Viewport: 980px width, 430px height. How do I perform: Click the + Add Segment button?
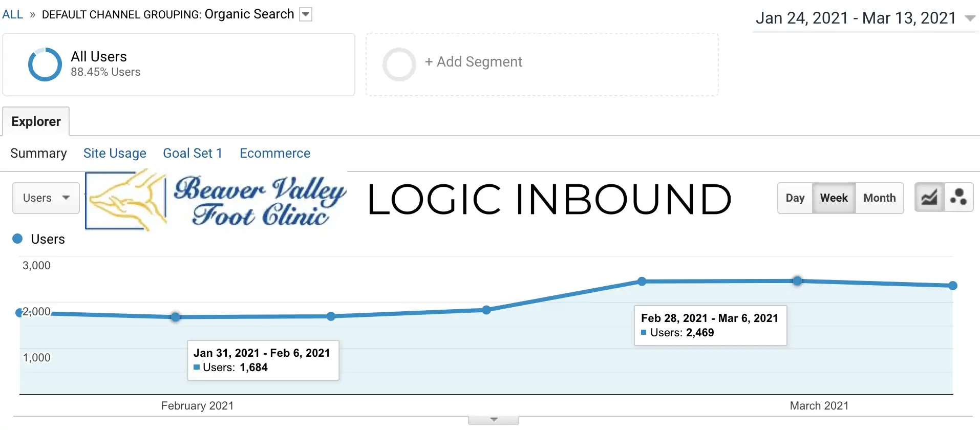tap(474, 62)
